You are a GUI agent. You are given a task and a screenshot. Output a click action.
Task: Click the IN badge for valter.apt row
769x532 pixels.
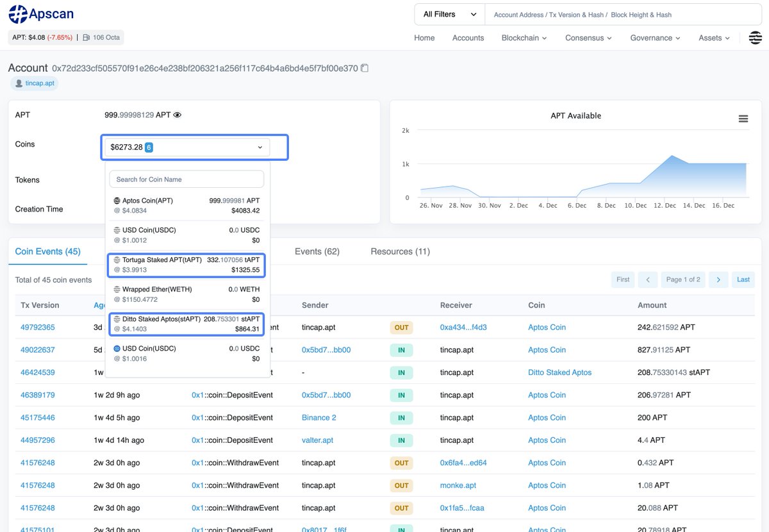(402, 440)
